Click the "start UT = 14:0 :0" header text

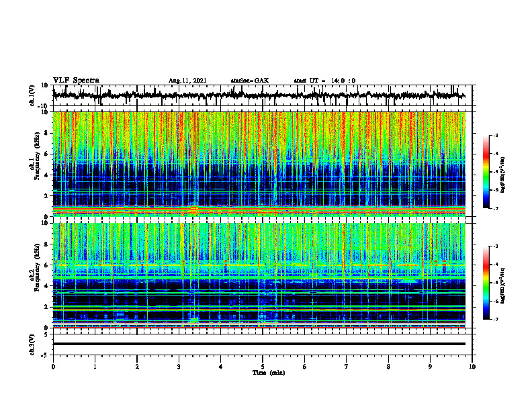[x=324, y=81]
